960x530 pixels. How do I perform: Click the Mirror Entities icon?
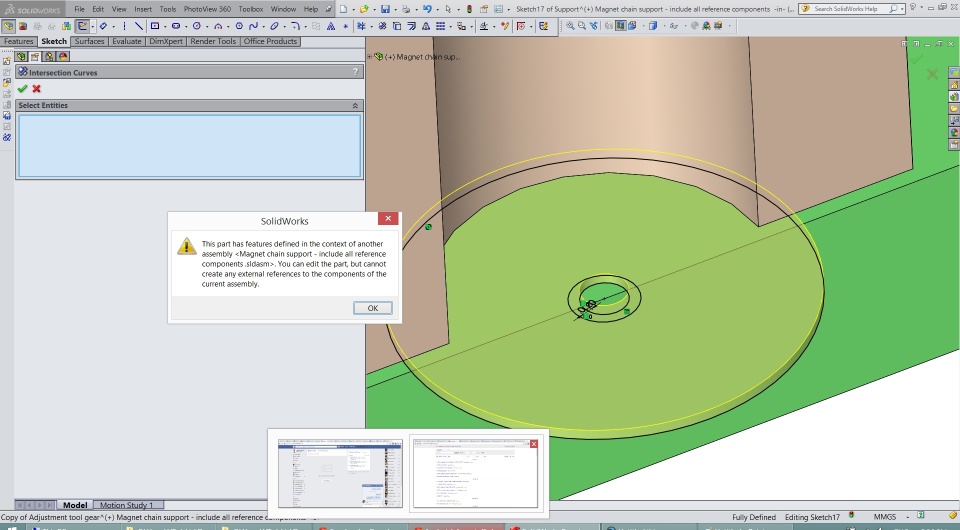click(426, 26)
